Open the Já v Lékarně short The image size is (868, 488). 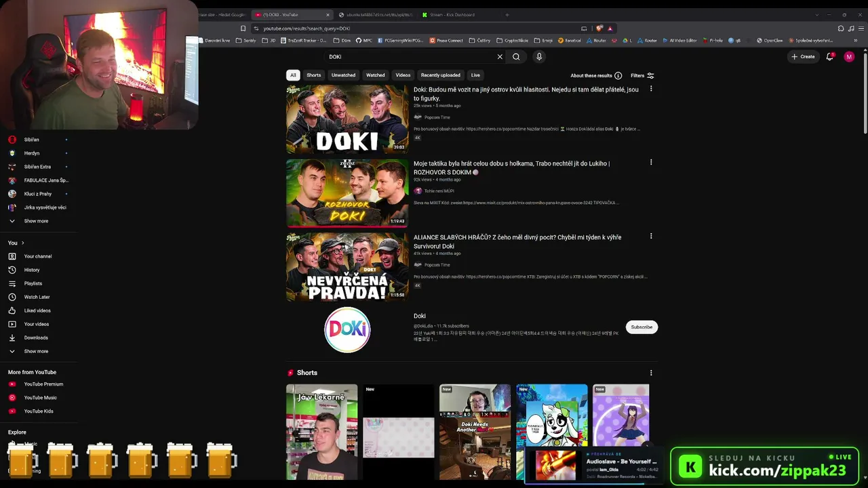(321, 432)
